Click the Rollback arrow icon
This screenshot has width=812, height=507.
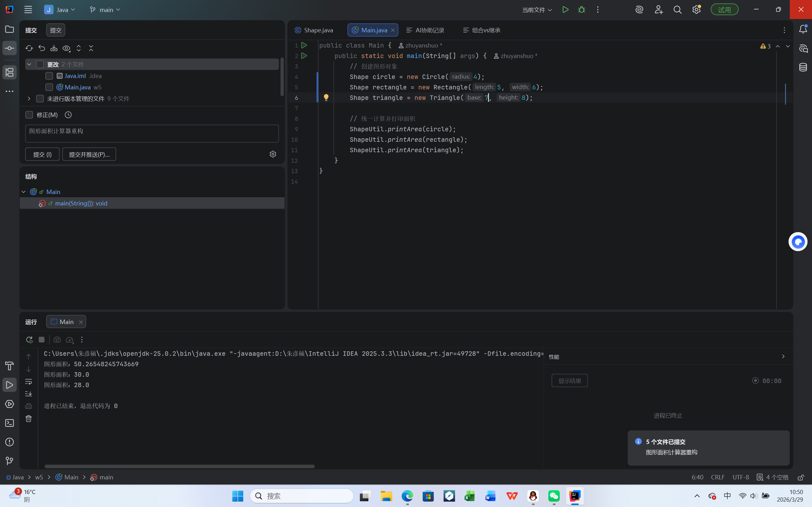click(x=42, y=48)
